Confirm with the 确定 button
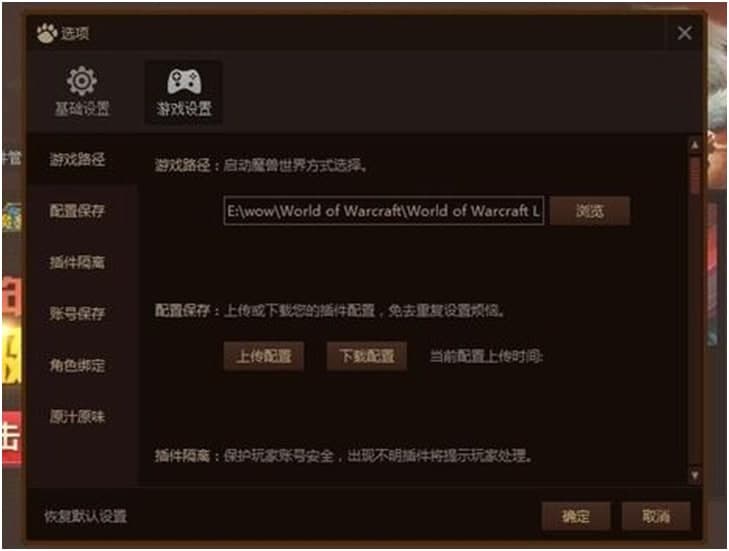This screenshot has width=729, height=551. tap(576, 516)
